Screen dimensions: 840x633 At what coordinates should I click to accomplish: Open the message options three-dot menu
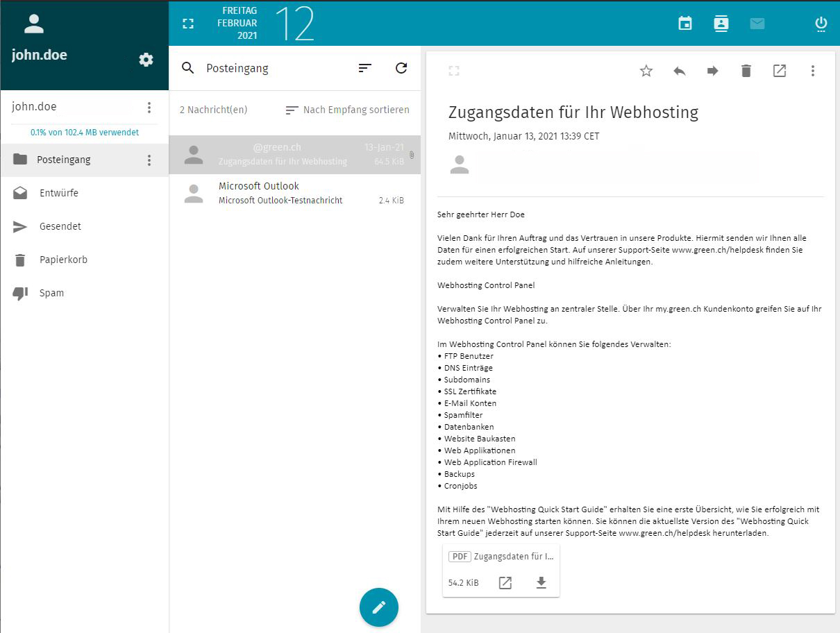(x=812, y=70)
